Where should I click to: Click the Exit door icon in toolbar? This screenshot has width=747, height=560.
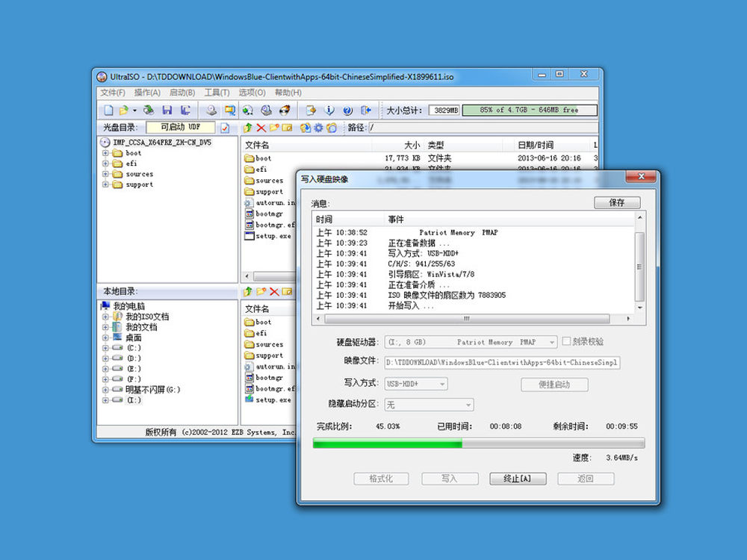click(x=366, y=111)
